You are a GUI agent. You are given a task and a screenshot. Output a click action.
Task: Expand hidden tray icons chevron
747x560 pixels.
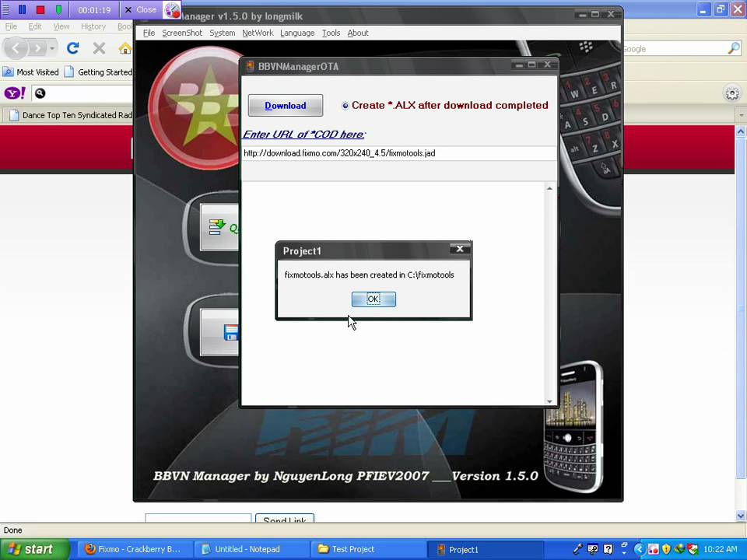point(640,549)
